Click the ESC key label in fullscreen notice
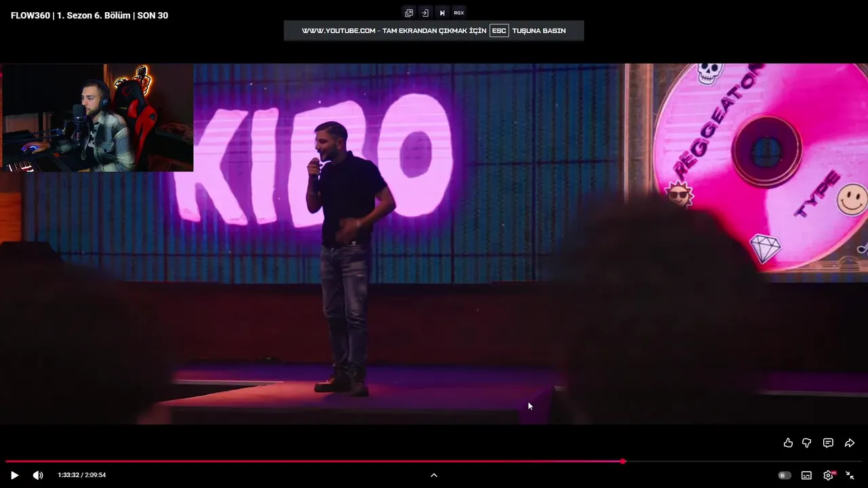This screenshot has height=488, width=868. pyautogui.click(x=499, y=30)
